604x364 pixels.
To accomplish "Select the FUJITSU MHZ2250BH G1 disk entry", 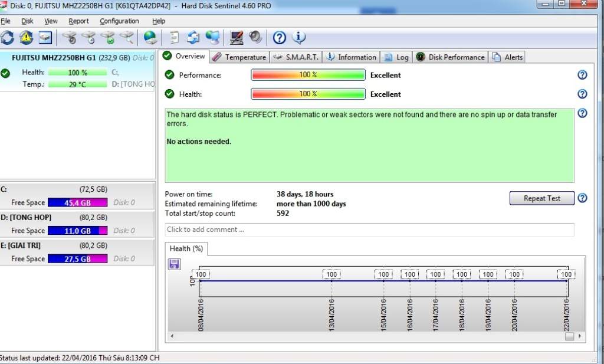I will pyautogui.click(x=77, y=71).
